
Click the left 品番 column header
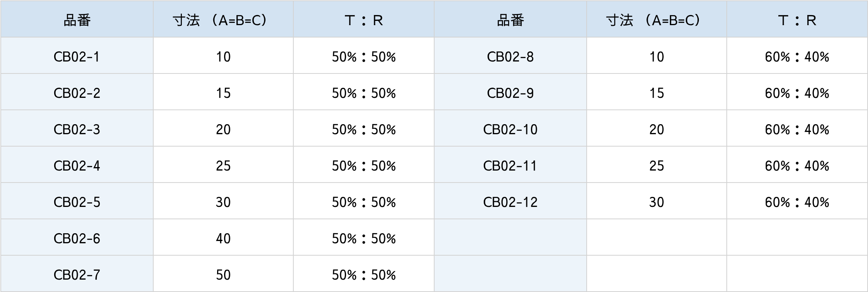coord(77,20)
